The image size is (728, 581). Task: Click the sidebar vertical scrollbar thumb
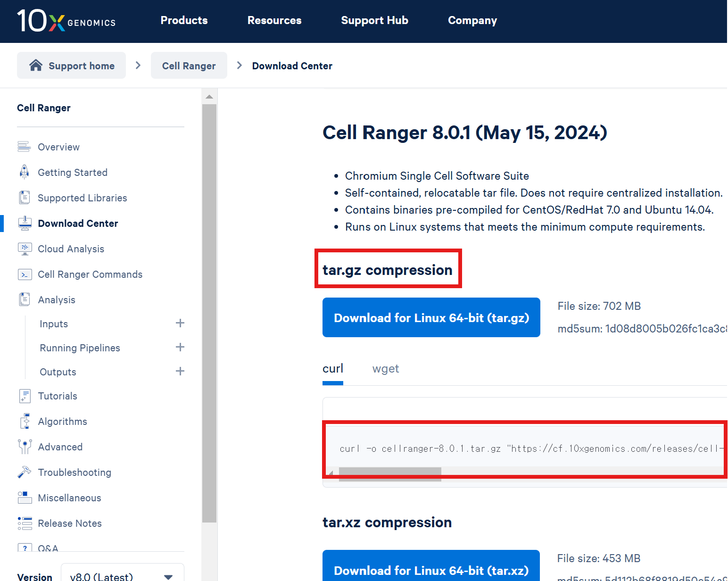[209, 313]
